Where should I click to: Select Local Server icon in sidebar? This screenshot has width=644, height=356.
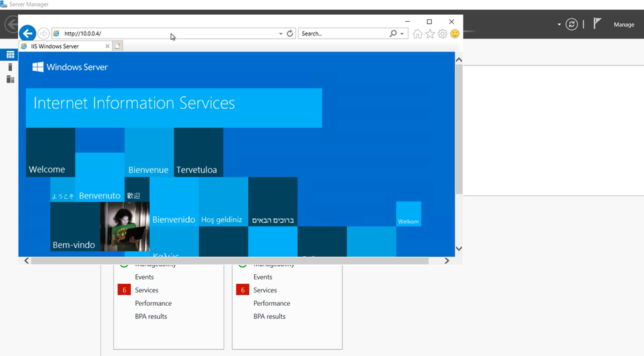(x=10, y=67)
